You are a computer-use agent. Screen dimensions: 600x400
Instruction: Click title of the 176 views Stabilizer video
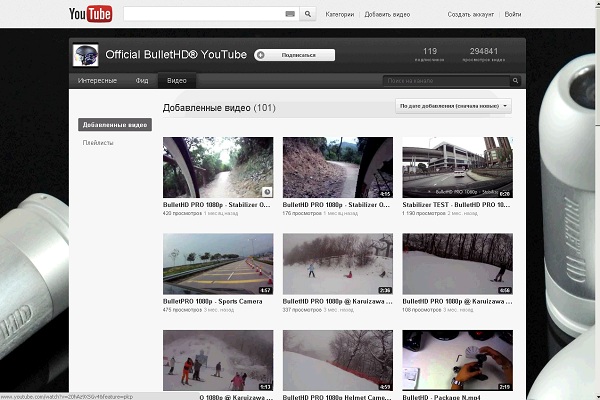(x=336, y=205)
